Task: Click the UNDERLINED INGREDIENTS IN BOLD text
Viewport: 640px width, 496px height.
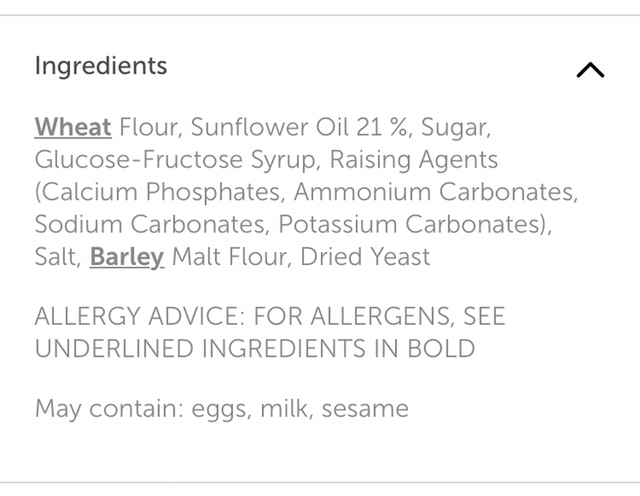Action: click(254, 349)
